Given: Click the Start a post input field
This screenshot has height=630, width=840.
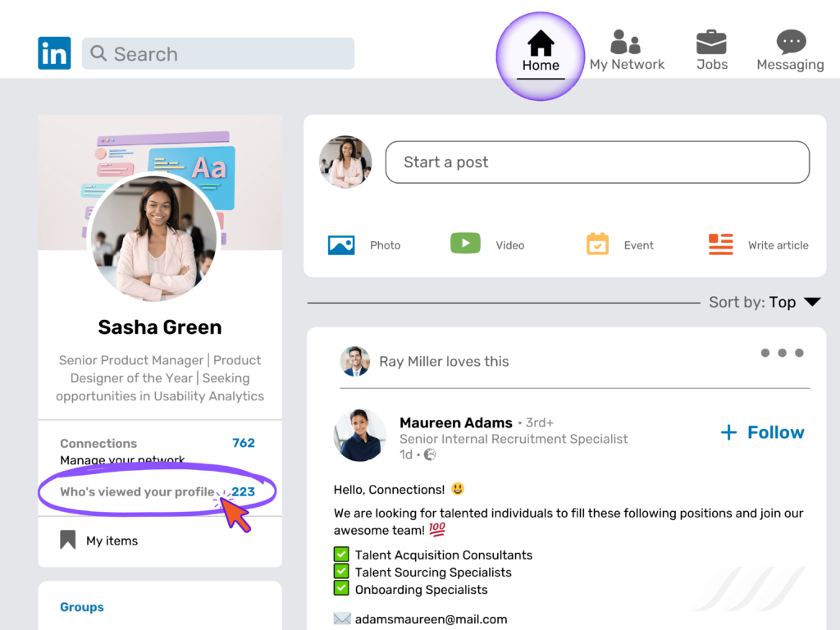Looking at the screenshot, I should click(597, 162).
